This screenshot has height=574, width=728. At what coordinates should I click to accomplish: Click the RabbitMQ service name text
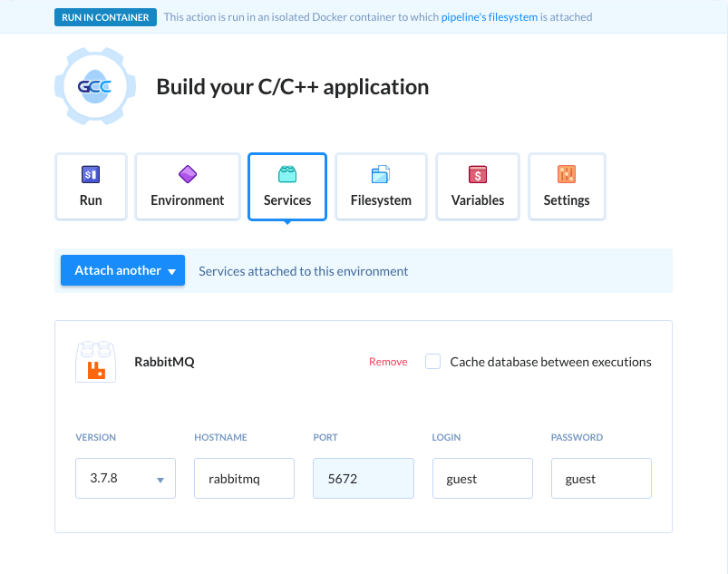tap(164, 362)
